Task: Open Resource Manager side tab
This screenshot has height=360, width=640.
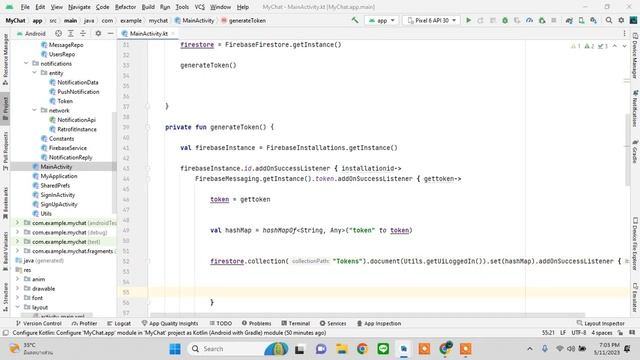Action: (5, 59)
